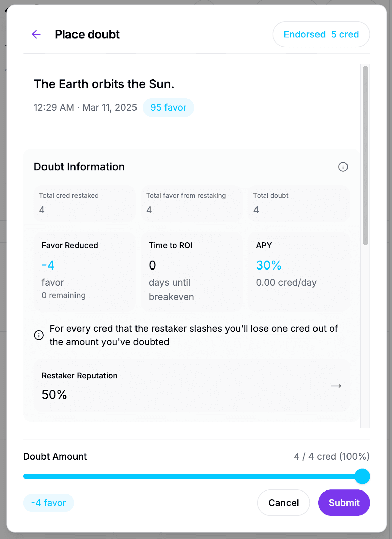Cancel placing the doubt
The image size is (392, 539).
click(x=283, y=503)
